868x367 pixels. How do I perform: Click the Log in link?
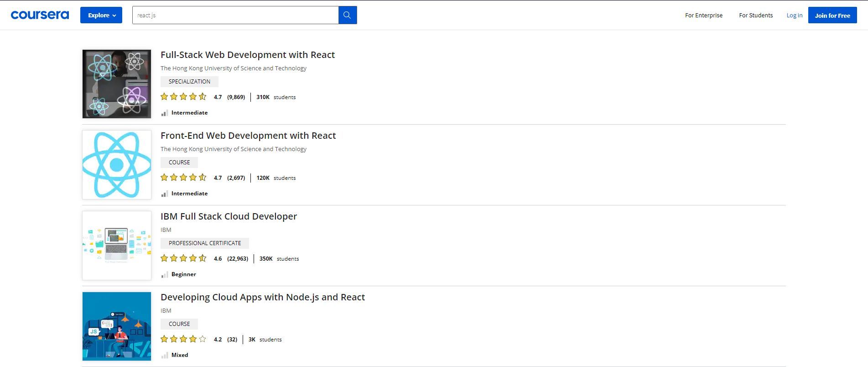(x=795, y=15)
